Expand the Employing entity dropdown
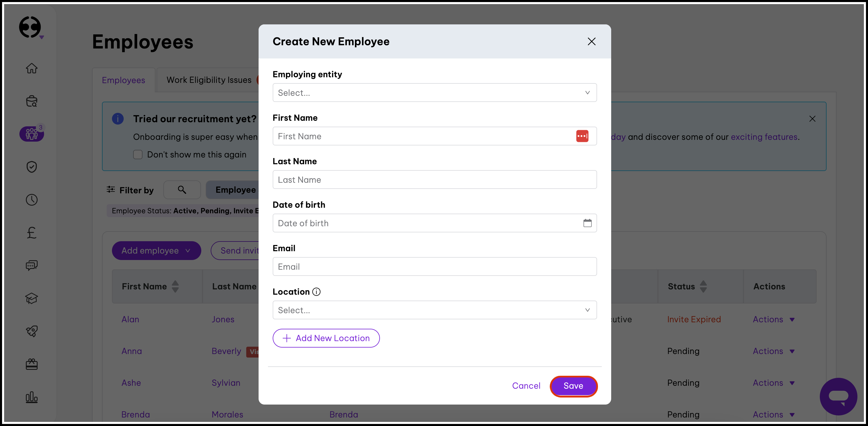 (434, 93)
